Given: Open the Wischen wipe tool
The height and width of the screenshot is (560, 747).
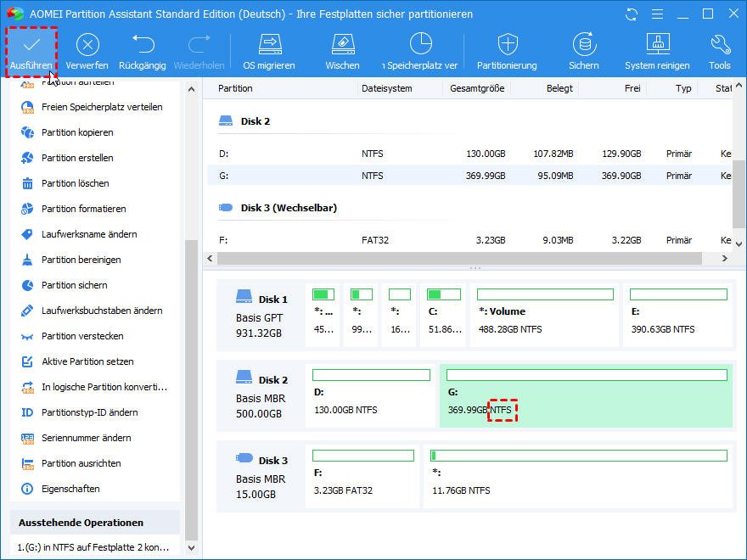Looking at the screenshot, I should [342, 45].
